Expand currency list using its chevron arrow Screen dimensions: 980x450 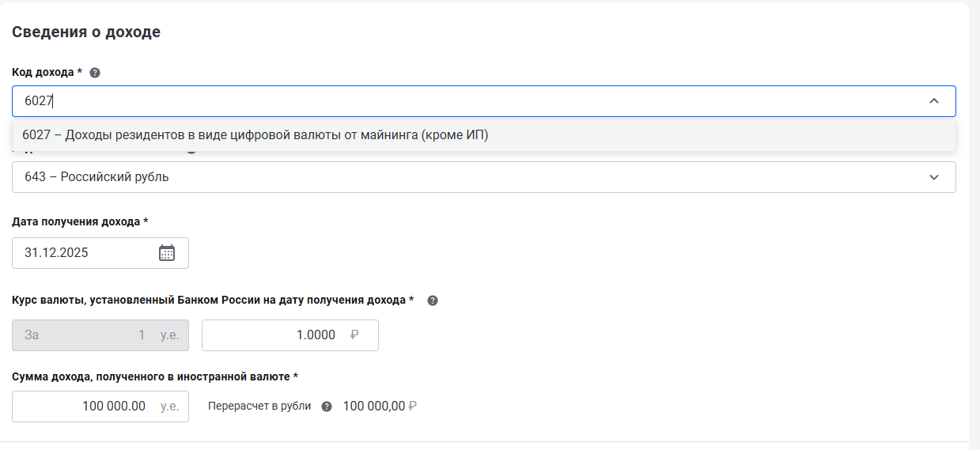point(934,177)
